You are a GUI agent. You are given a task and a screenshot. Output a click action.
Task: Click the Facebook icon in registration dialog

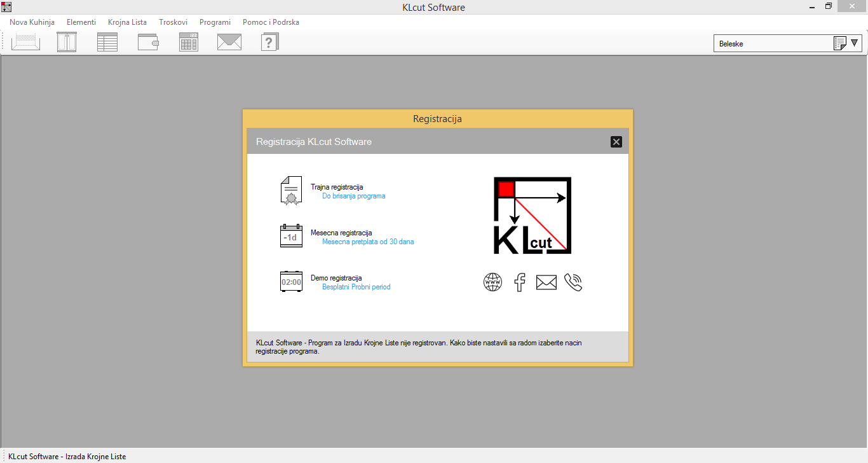pyautogui.click(x=520, y=282)
